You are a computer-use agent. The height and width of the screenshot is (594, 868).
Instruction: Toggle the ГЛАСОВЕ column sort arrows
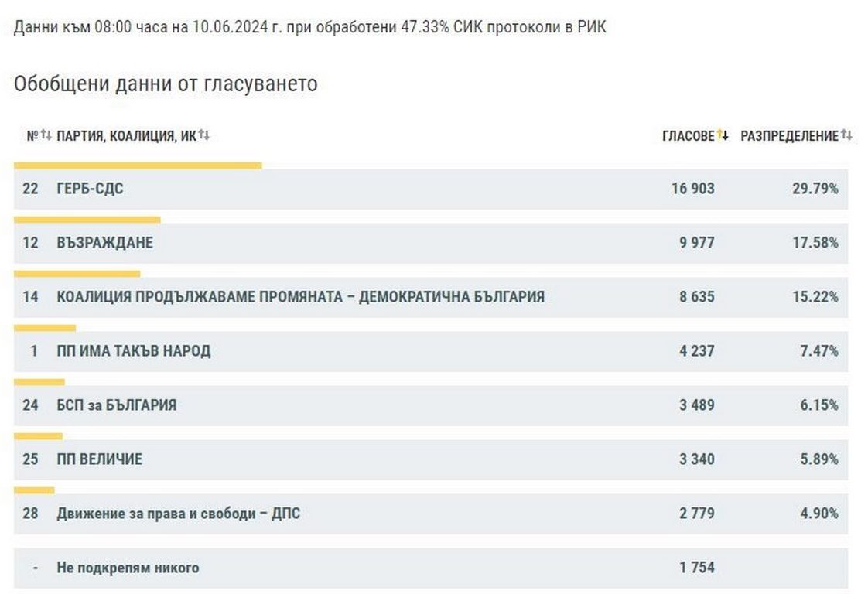tap(723, 135)
